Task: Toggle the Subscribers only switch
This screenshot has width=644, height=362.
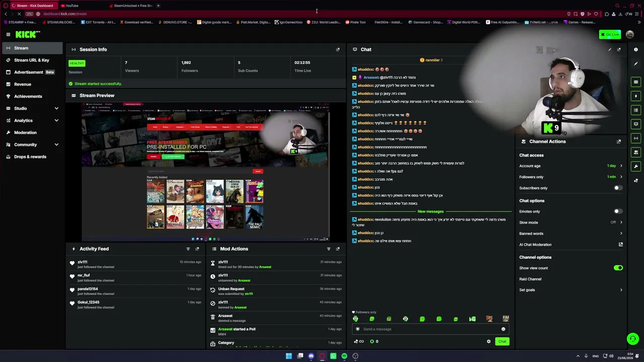Action: tap(618, 188)
